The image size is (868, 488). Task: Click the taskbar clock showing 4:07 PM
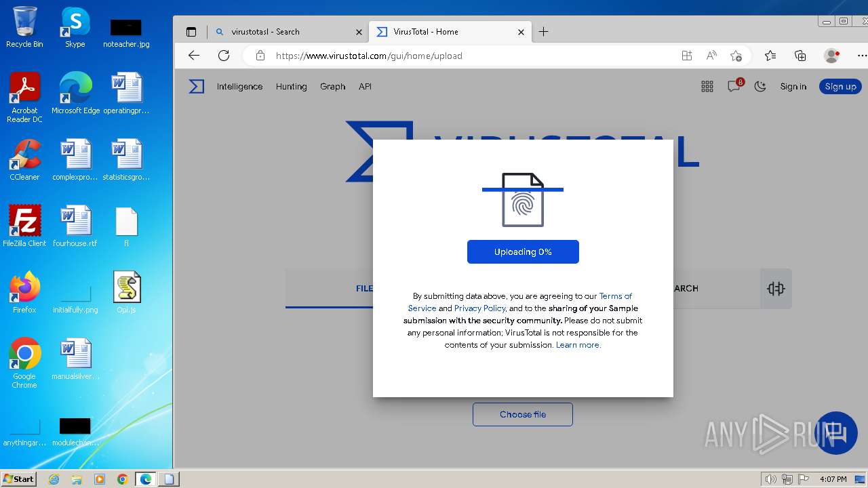(833, 479)
